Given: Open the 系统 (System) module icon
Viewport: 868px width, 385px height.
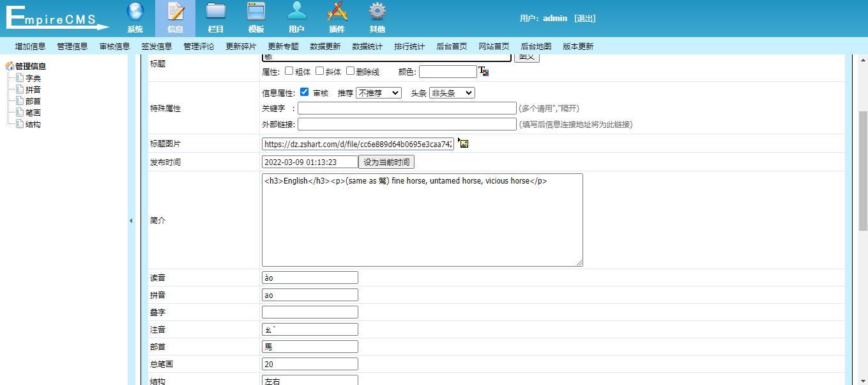Looking at the screenshot, I should 135,17.
